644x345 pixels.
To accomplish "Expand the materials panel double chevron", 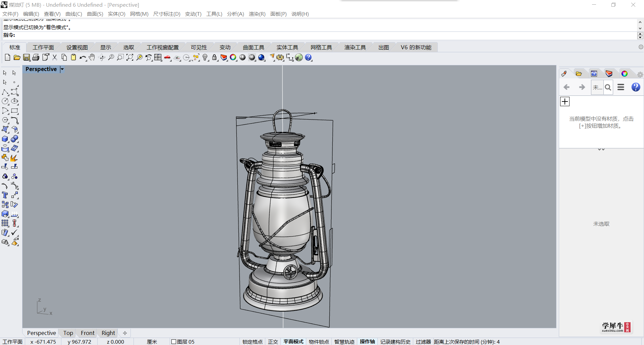I will click(x=601, y=149).
